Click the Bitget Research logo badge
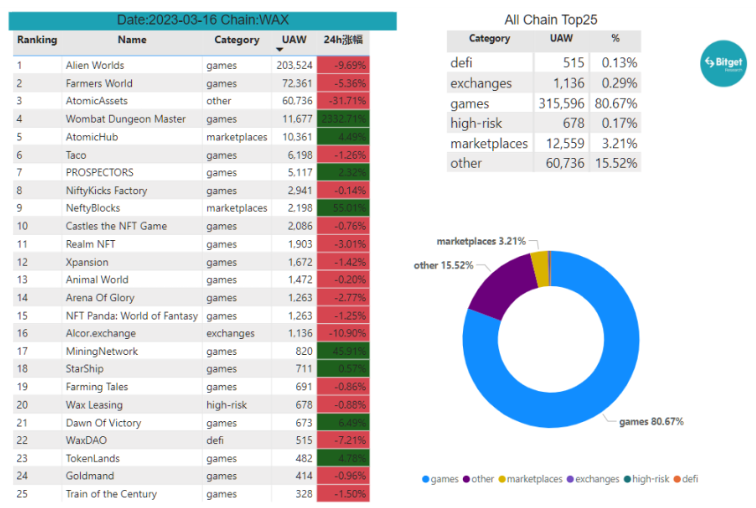This screenshot has height=508, width=756. (723, 64)
